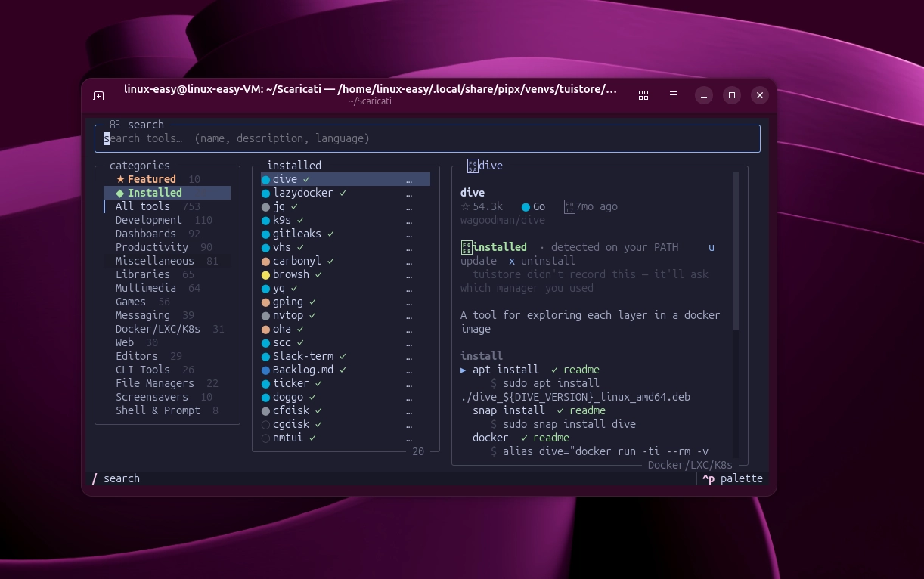Select the gping tool row
This screenshot has height=579, width=924.
346,302
